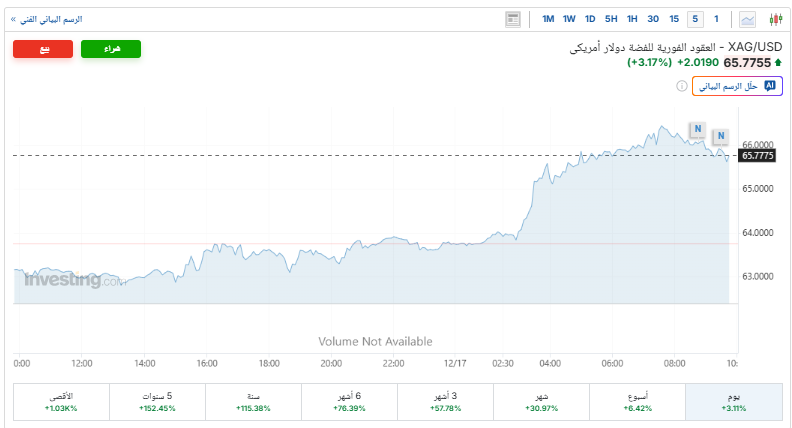Select the 1H timeframe
The width and height of the screenshot is (792, 428).
tap(632, 19)
